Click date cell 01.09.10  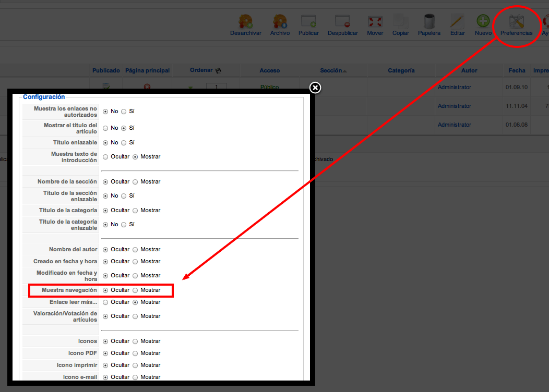point(517,87)
